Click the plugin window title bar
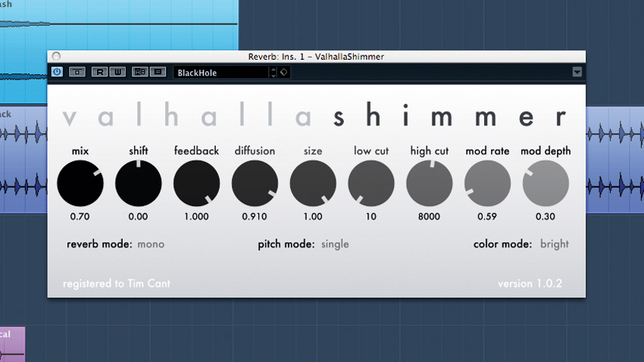The height and width of the screenshot is (362, 644). [316, 57]
